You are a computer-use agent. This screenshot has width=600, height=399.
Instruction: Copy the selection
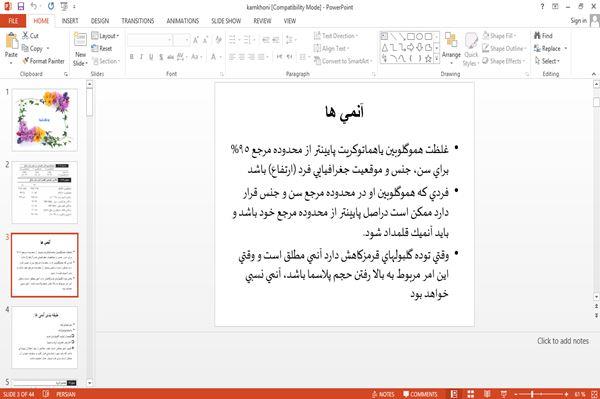coord(33,48)
